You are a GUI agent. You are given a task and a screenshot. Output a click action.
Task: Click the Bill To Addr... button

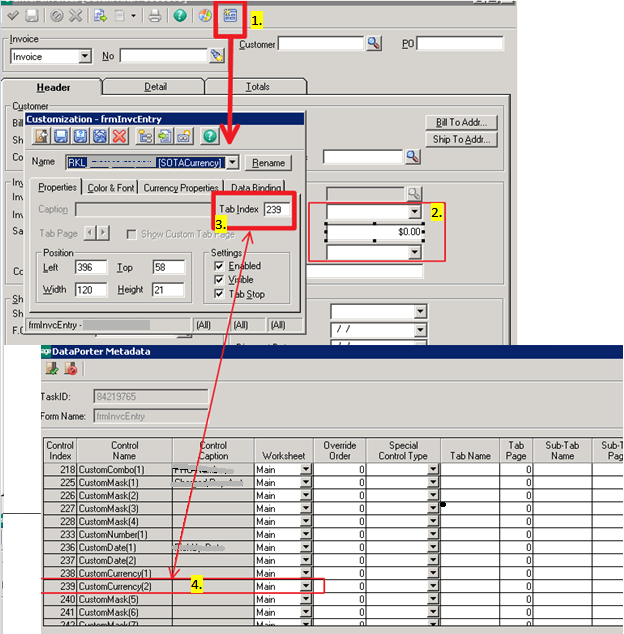pyautogui.click(x=461, y=122)
